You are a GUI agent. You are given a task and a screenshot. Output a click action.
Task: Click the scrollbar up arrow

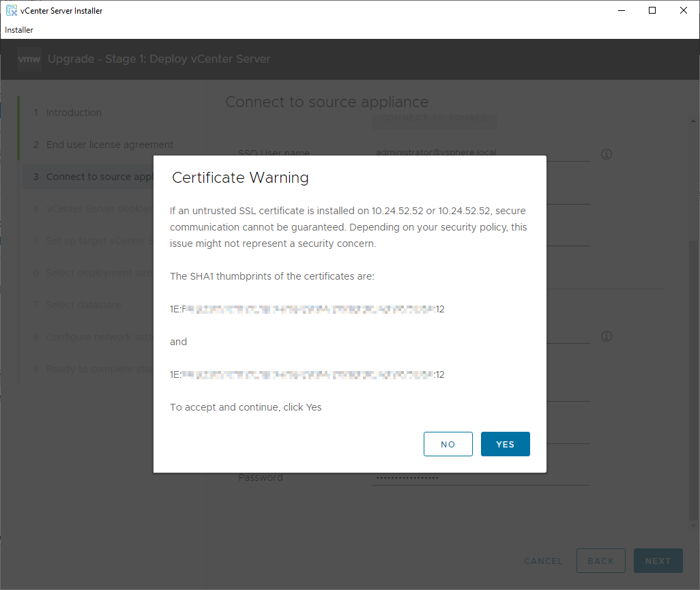click(693, 120)
